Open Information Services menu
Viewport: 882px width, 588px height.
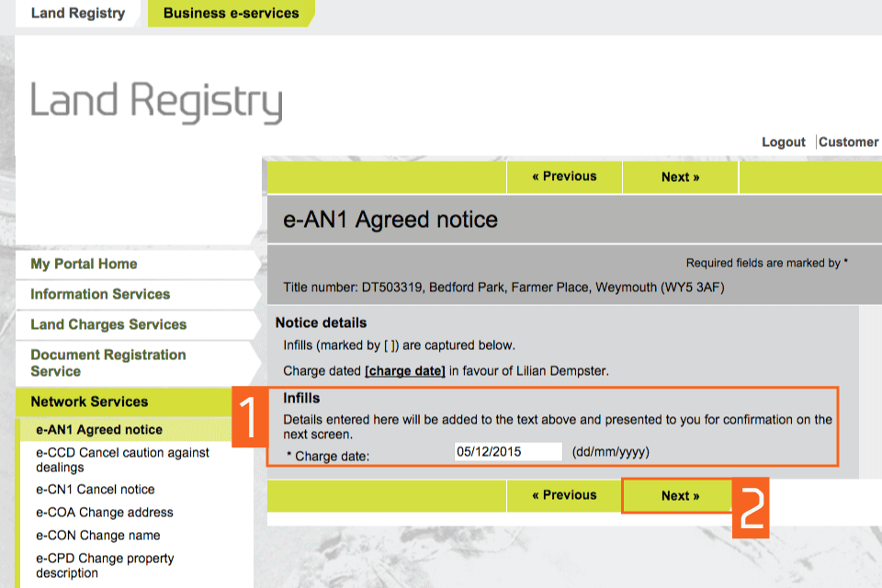100,294
